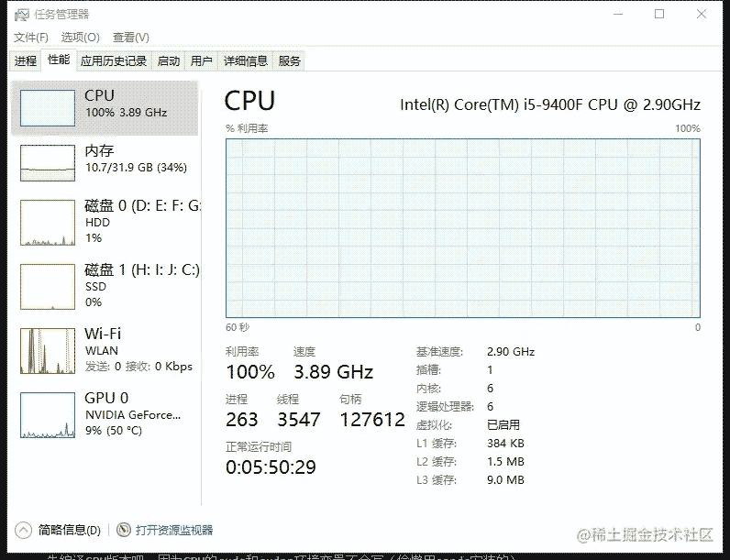This screenshot has height=560, width=730.
Task: Switch to the 启动 tab
Action: tap(169, 60)
